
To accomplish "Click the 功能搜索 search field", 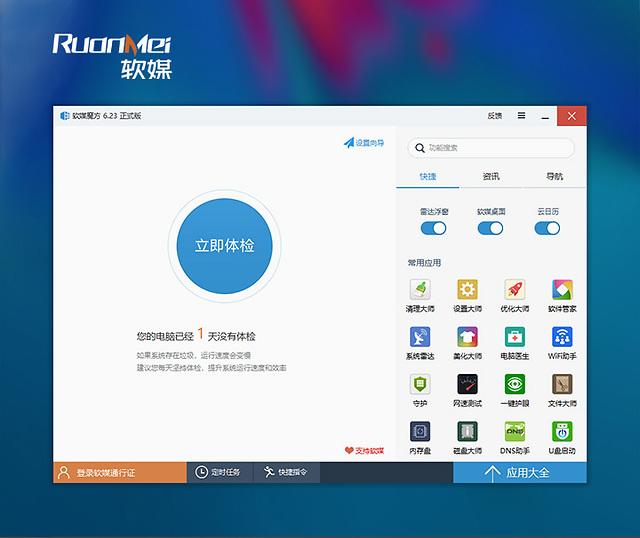I will [491, 148].
